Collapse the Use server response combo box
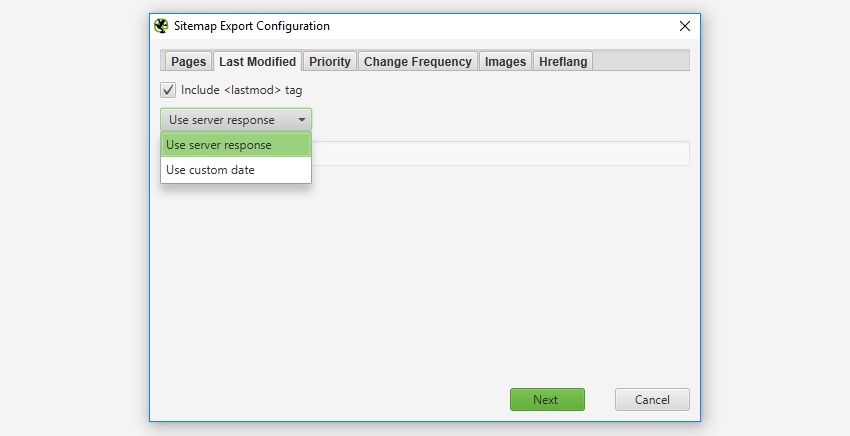850x436 pixels. pos(236,120)
